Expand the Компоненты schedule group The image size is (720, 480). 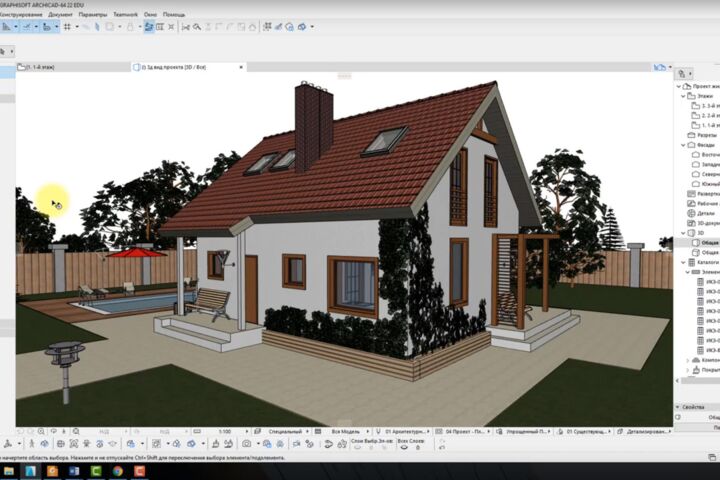pyautogui.click(x=688, y=360)
